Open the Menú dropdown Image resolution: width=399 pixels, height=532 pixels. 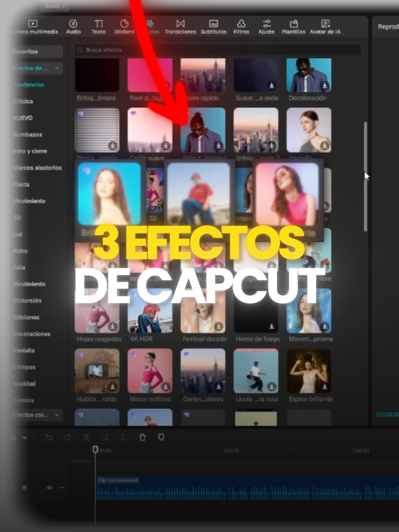pyautogui.click(x=54, y=6)
